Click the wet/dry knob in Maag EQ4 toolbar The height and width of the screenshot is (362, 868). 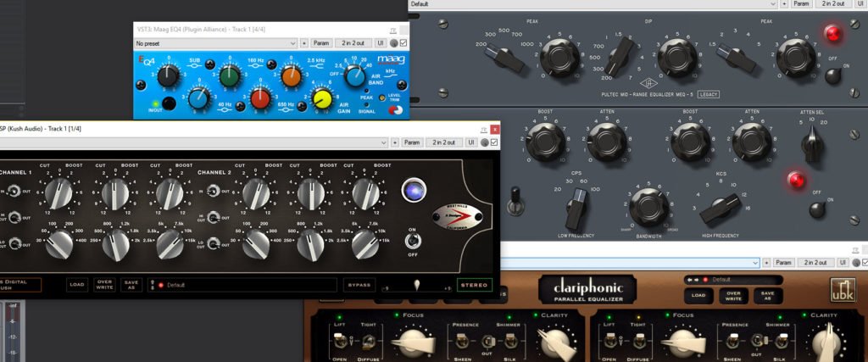393,43
